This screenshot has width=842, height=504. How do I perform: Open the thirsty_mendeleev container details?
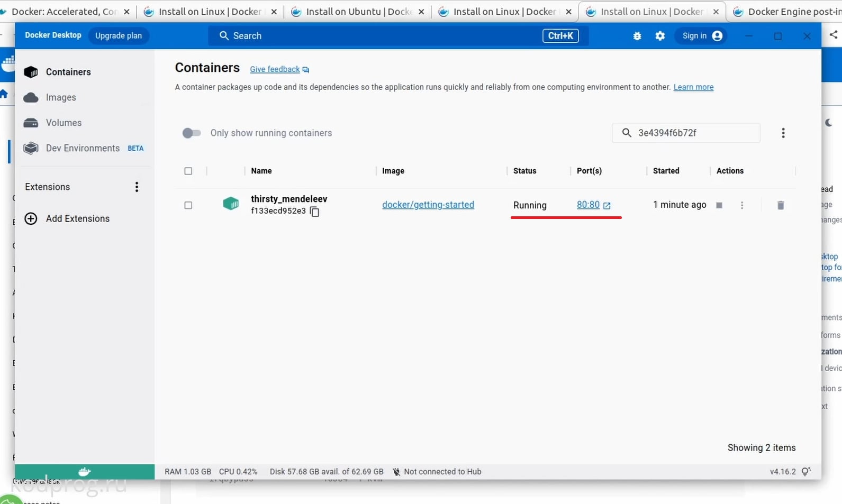click(289, 199)
